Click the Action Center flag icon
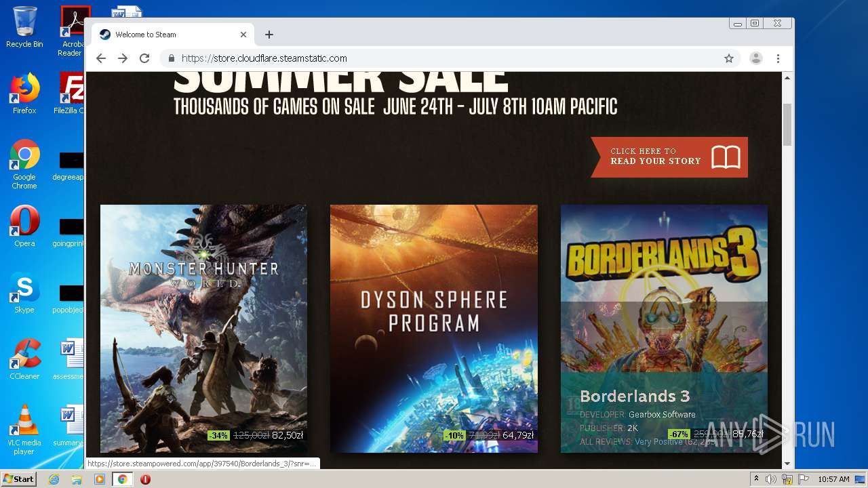 [x=804, y=479]
